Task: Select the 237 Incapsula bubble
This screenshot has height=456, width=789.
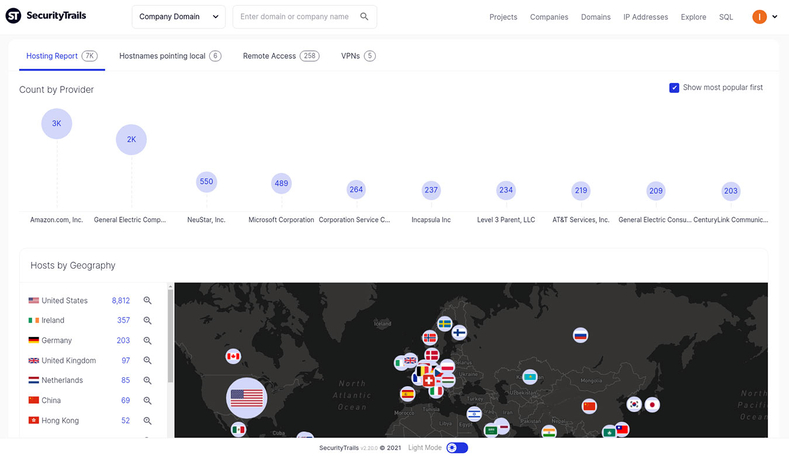Action: pyautogui.click(x=431, y=190)
